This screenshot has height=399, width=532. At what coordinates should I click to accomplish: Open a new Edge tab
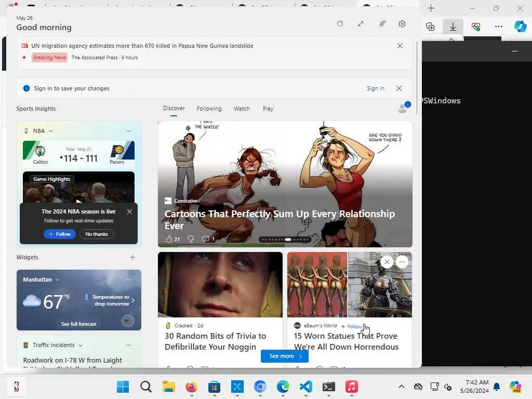click(431, 8)
